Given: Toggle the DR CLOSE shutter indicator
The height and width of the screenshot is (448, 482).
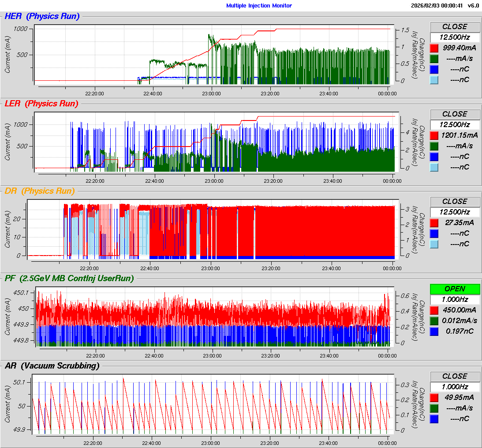Looking at the screenshot, I should [x=455, y=201].
